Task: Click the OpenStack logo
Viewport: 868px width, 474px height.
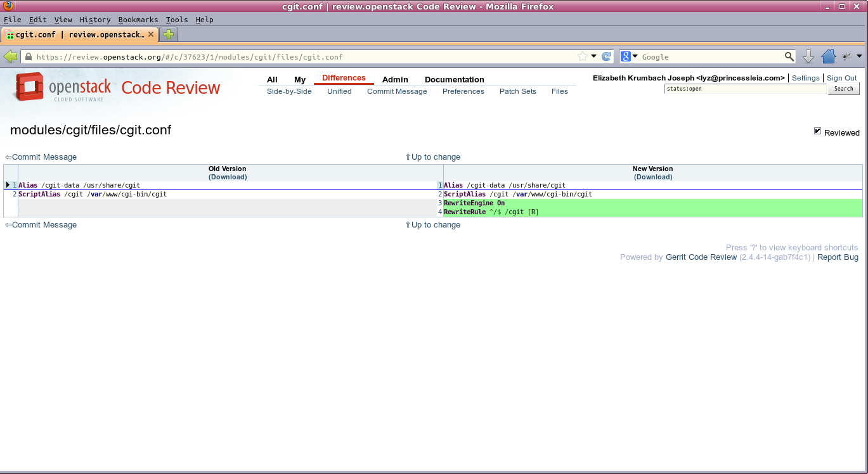Action: pyautogui.click(x=62, y=87)
